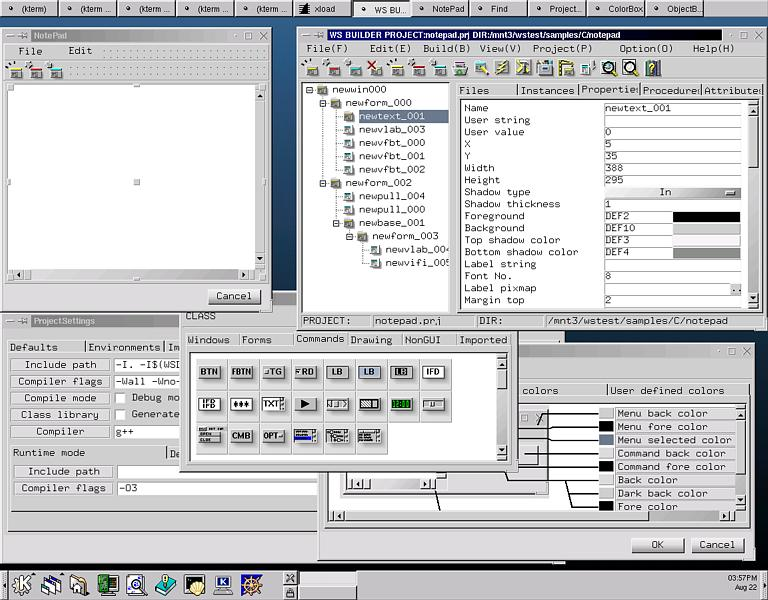The width and height of the screenshot is (768, 600).
Task: Switch to the Instances tab
Action: click(547, 90)
